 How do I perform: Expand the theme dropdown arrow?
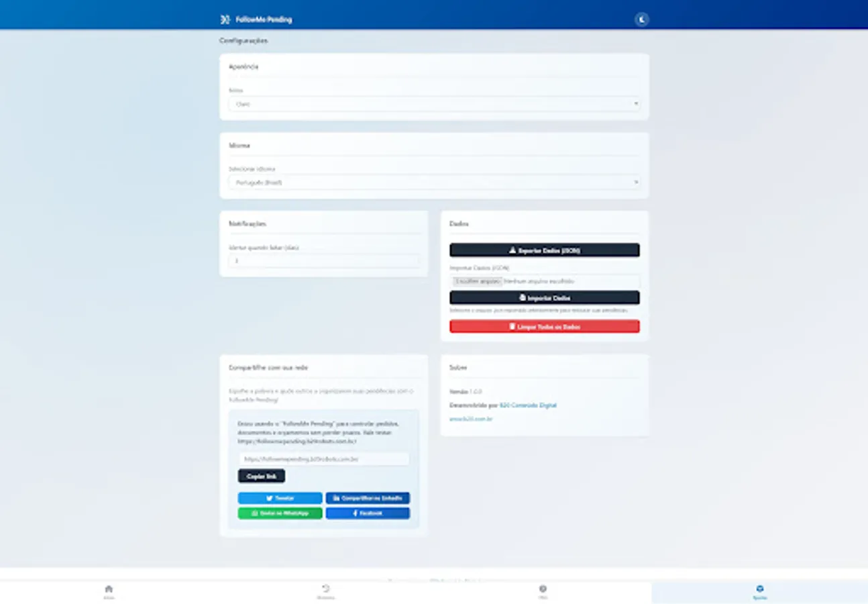[635, 104]
